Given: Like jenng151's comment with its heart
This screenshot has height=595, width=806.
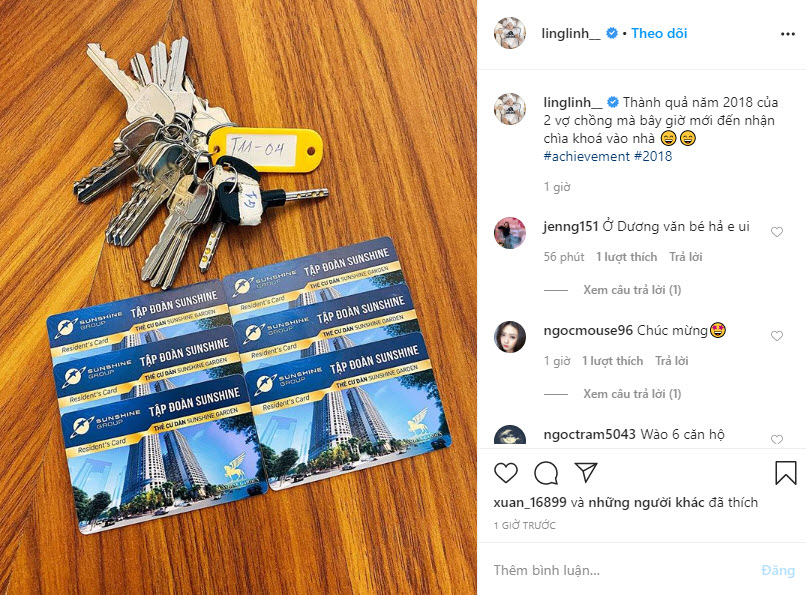Looking at the screenshot, I should 777,232.
